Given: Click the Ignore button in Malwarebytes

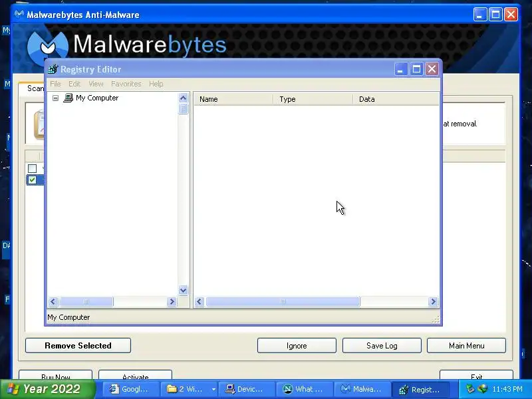Looking at the screenshot, I should (x=297, y=346).
